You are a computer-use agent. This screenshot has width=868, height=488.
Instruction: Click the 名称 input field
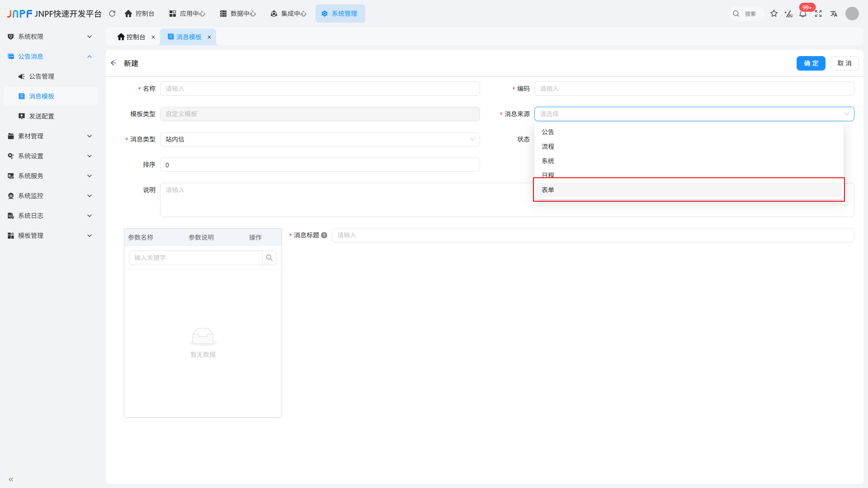tap(320, 89)
